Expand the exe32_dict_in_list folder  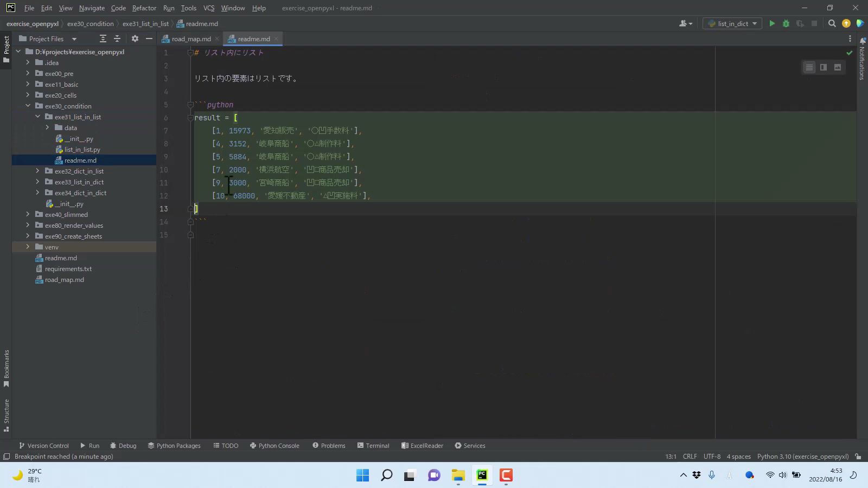coord(37,171)
